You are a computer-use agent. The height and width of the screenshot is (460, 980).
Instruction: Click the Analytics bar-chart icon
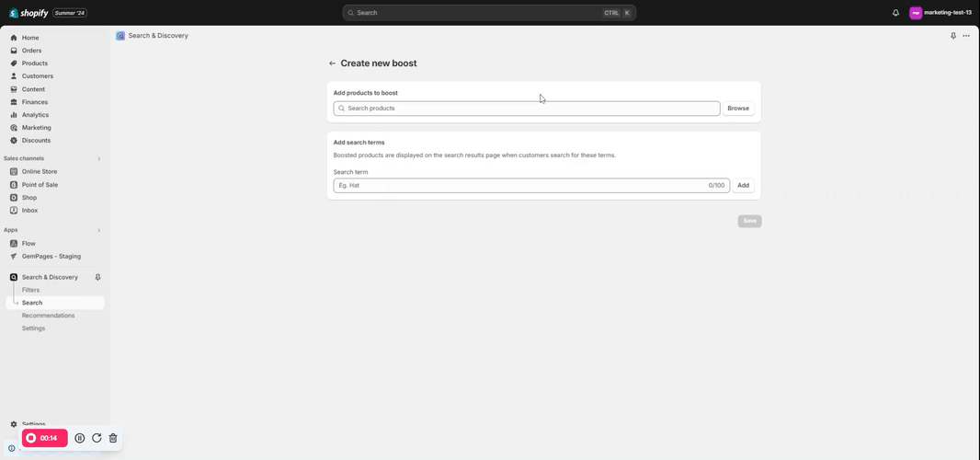tap(14, 115)
